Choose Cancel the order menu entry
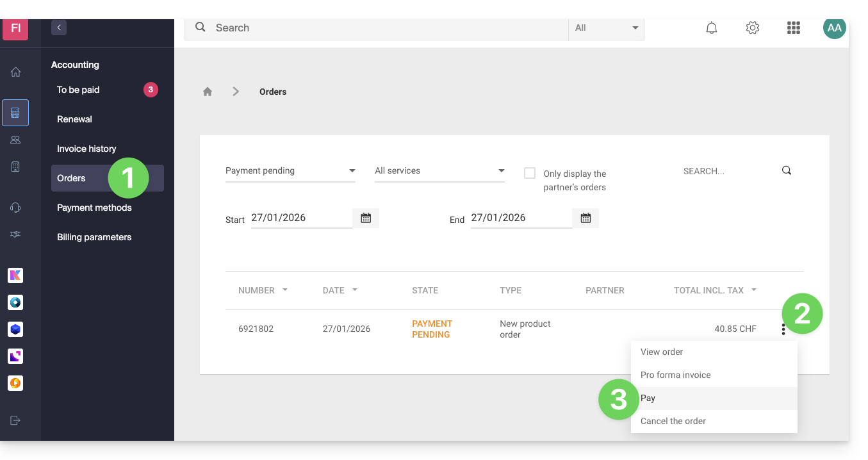Image resolution: width=868 pixels, height=460 pixels. pyautogui.click(x=673, y=422)
